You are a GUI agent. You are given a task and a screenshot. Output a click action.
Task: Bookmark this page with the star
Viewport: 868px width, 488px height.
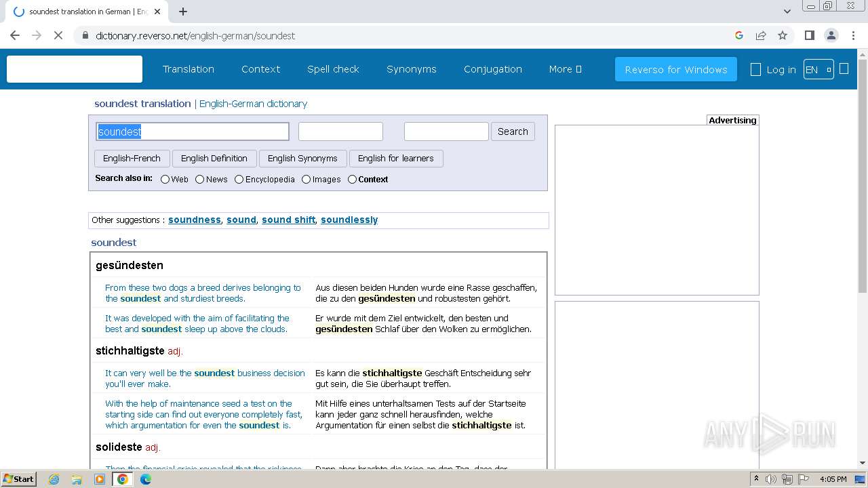tap(783, 35)
